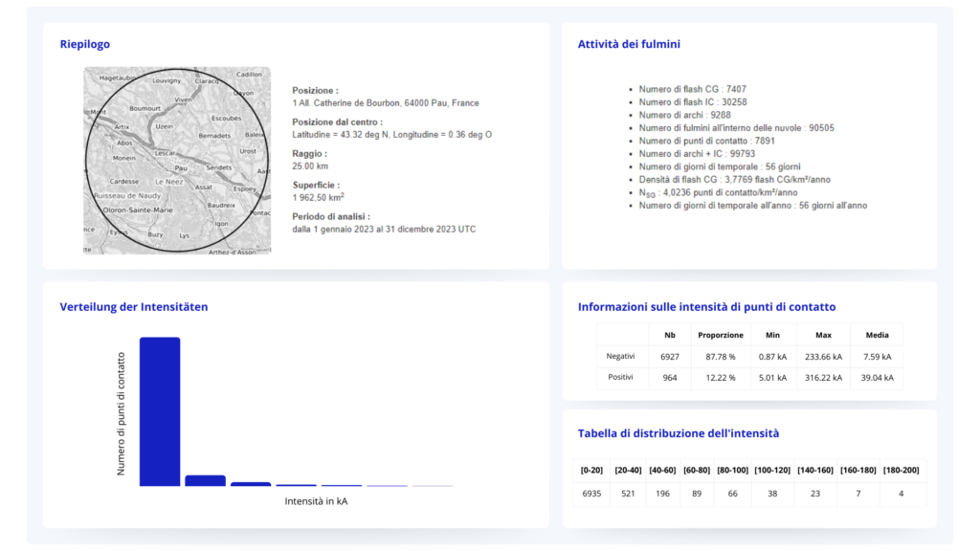Click the 1 962,50 km² surface value
This screenshot has height=551, width=980.
click(318, 197)
